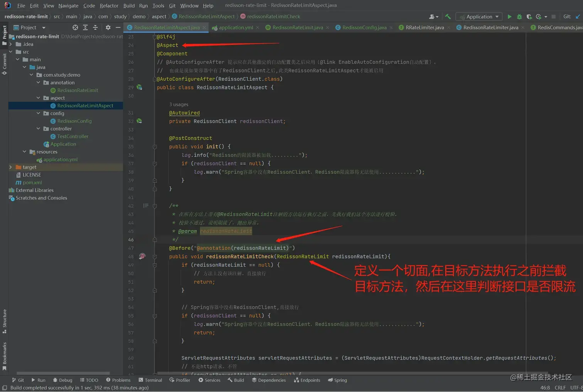Viewport: 583px width, 392px height.
Task: Start debugging with the bug icon
Action: 519,17
